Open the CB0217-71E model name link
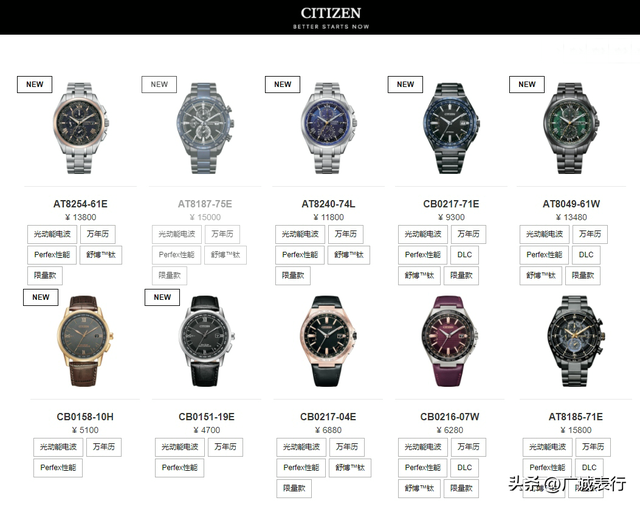Image resolution: width=640 pixels, height=506 pixels. 451,204
